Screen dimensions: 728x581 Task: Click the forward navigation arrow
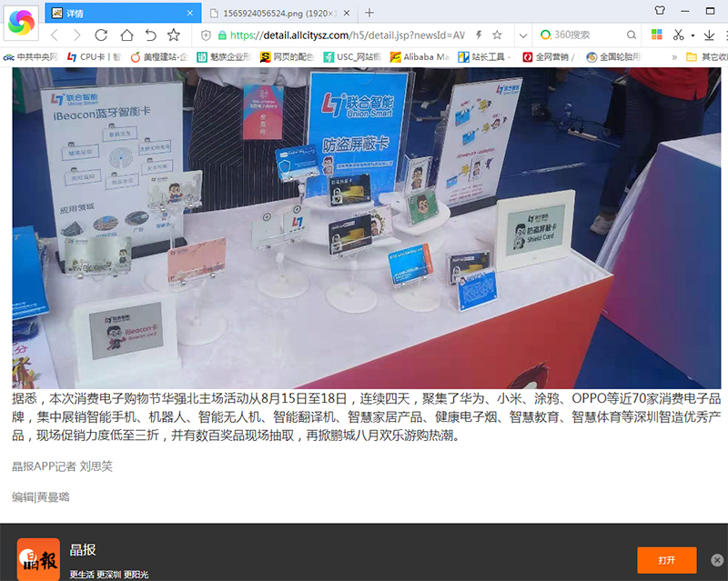click(x=77, y=35)
